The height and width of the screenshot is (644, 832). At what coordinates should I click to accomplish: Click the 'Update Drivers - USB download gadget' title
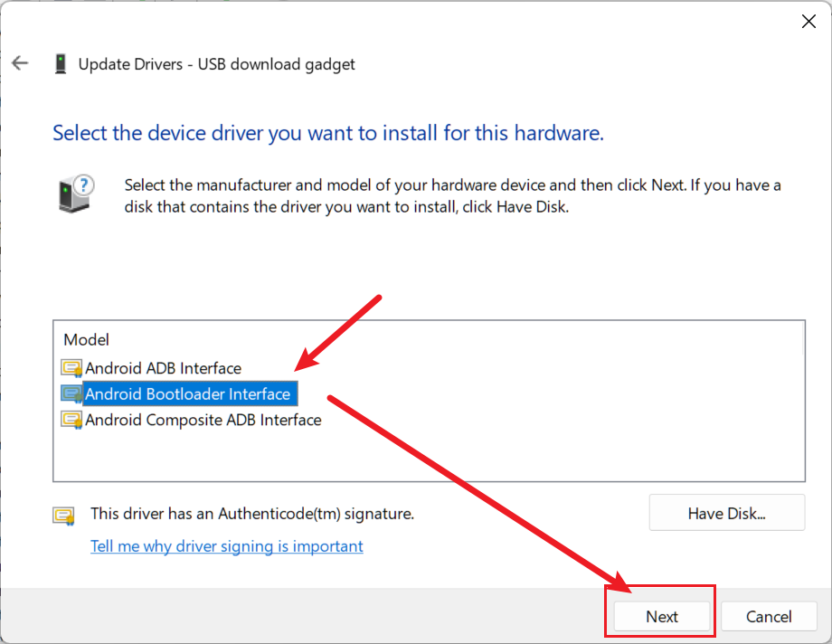tap(216, 64)
